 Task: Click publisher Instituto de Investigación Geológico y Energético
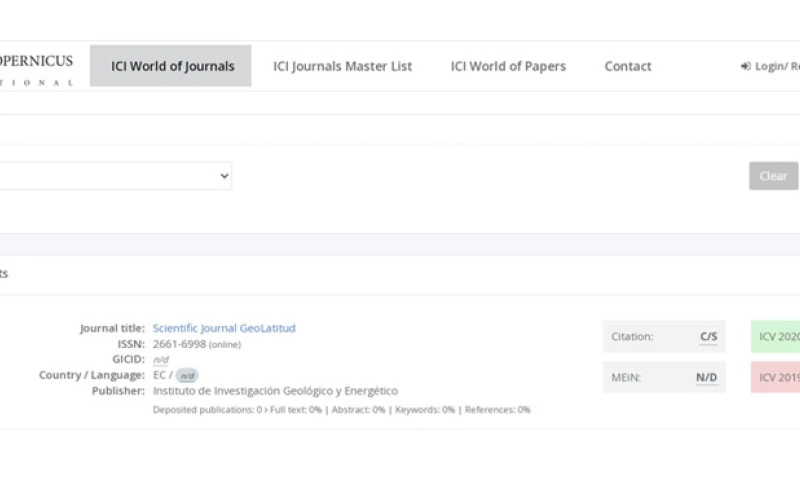click(275, 391)
